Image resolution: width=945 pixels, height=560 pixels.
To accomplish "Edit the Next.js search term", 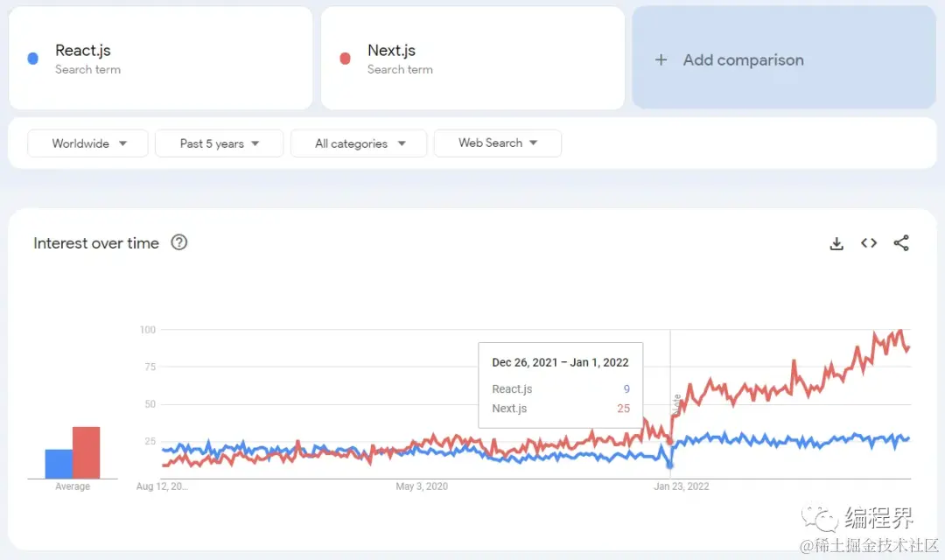I will coord(391,51).
